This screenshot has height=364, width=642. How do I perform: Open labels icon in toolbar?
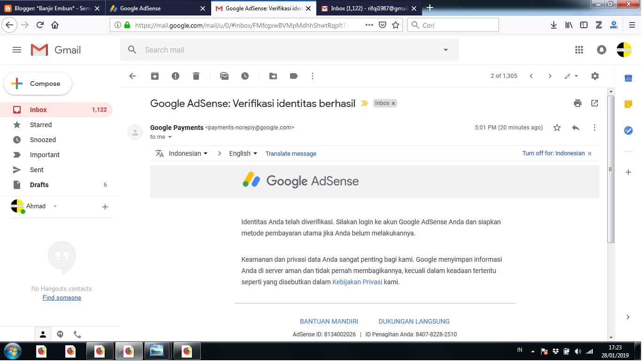coord(294,76)
